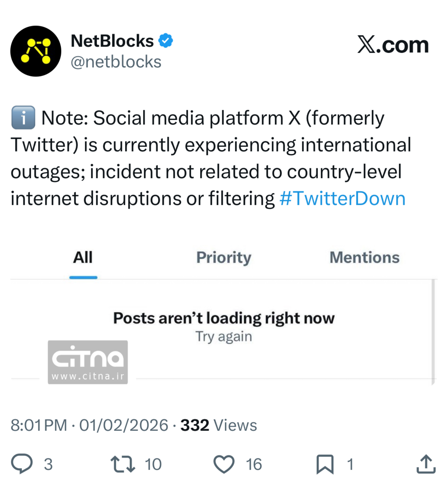This screenshot has width=448, height=494.
Task: Bookmark this NetBlocks post
Action: tap(325, 464)
